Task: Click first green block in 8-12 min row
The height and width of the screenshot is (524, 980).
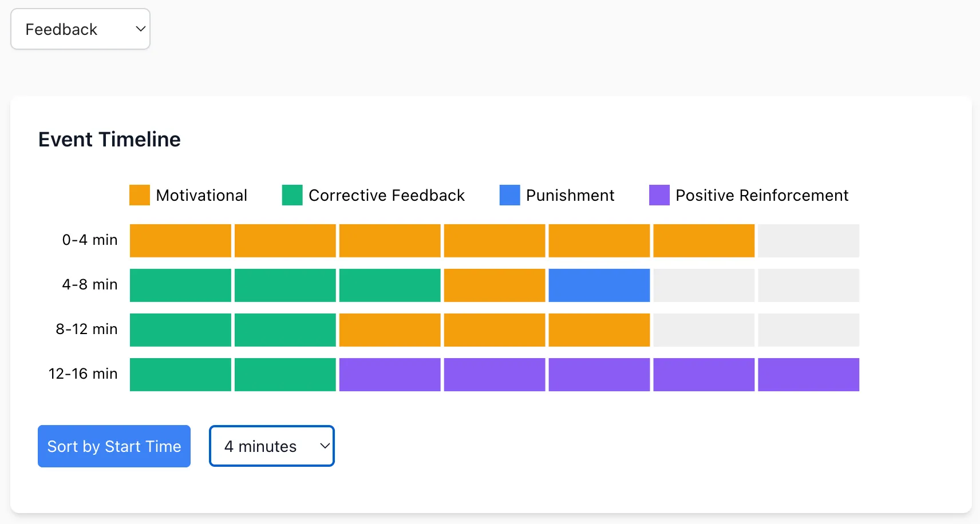Action: [x=180, y=330]
